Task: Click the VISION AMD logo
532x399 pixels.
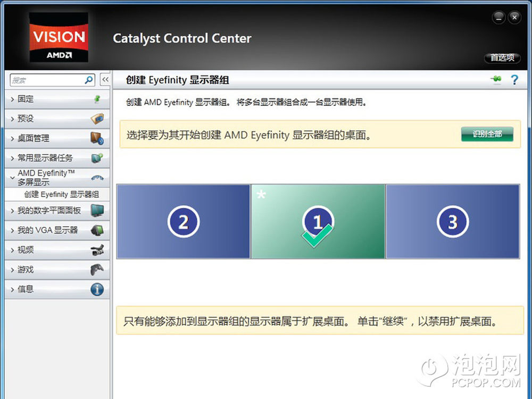Action: (x=59, y=37)
